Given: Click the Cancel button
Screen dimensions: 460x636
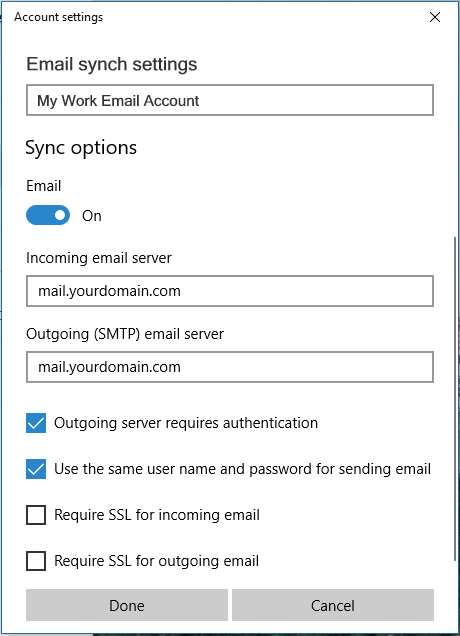Looking at the screenshot, I should tap(333, 605).
